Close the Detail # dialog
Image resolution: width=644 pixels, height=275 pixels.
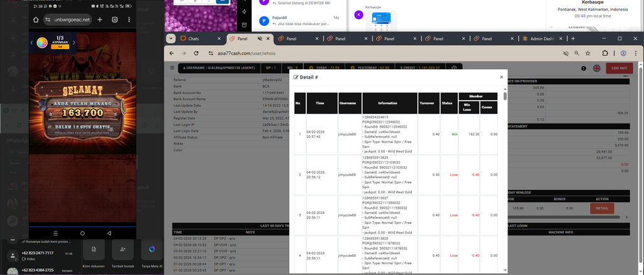[501, 77]
